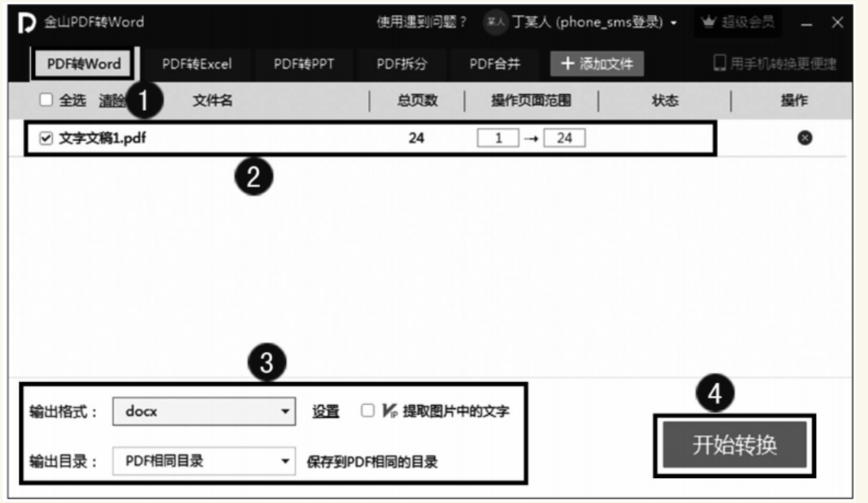868x503 pixels.
Task: Click the VIP badge beside 提取图片中的文字
Action: (390, 411)
